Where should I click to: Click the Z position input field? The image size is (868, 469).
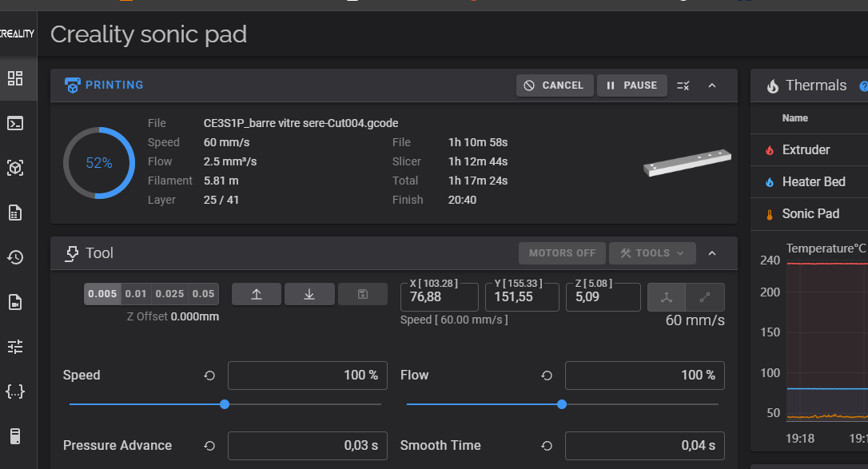coord(603,297)
